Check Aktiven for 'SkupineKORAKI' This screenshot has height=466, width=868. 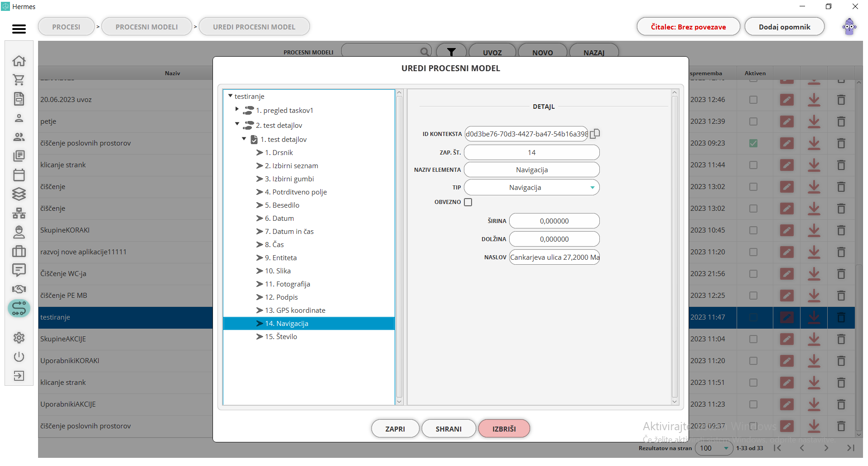753,230
